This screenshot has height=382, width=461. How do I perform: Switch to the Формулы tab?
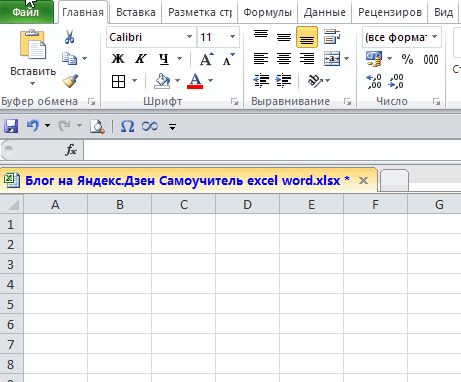tap(267, 12)
